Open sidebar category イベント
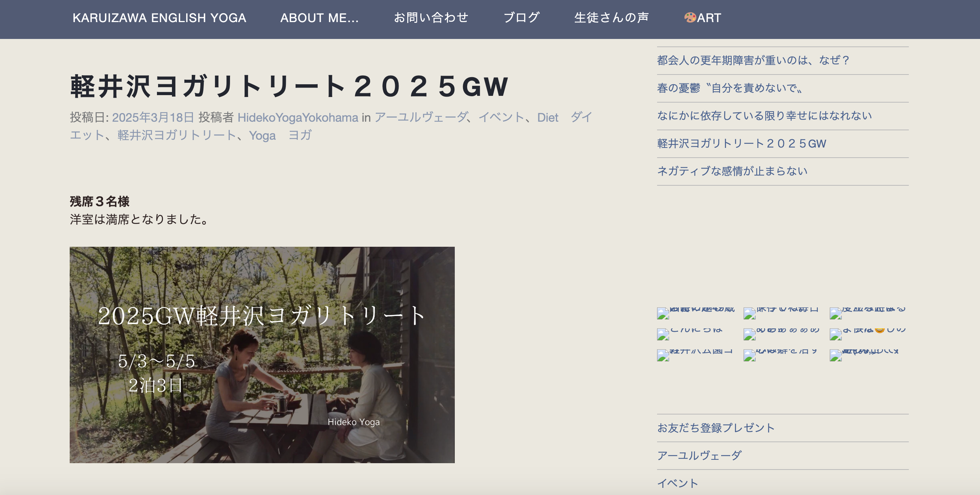The image size is (980, 495). coord(678,483)
